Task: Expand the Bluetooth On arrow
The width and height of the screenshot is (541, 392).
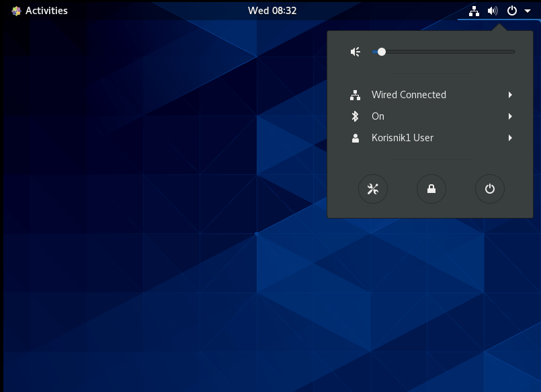Action: 510,116
